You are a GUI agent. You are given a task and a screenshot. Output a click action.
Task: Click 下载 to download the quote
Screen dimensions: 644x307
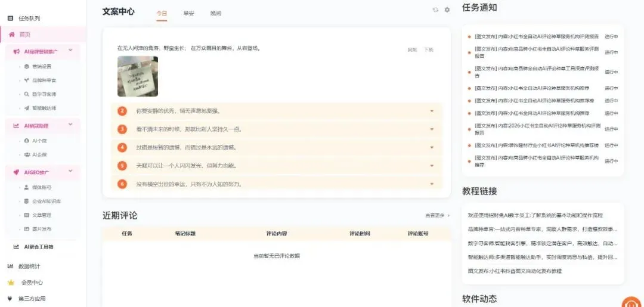(428, 50)
